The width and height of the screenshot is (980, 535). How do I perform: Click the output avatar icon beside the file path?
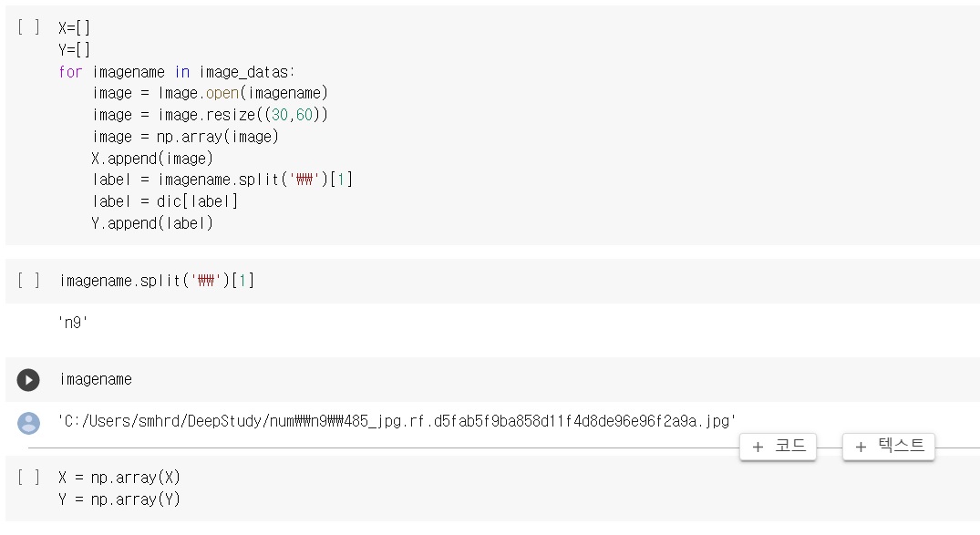click(29, 422)
